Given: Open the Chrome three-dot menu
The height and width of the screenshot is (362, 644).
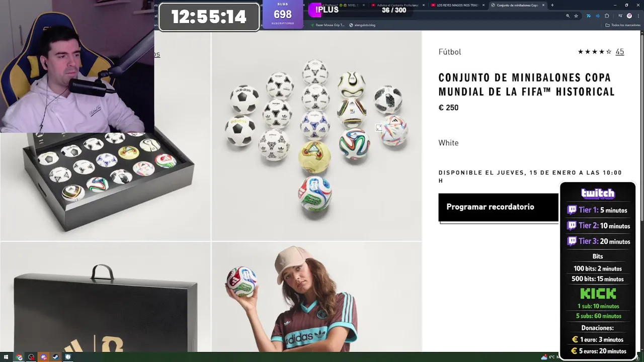Looking at the screenshot, I should coord(638,16).
